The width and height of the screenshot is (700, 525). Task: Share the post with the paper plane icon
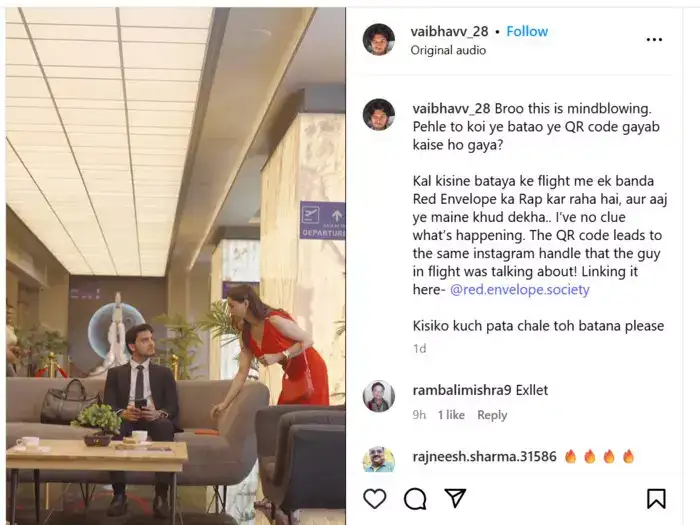tap(455, 498)
